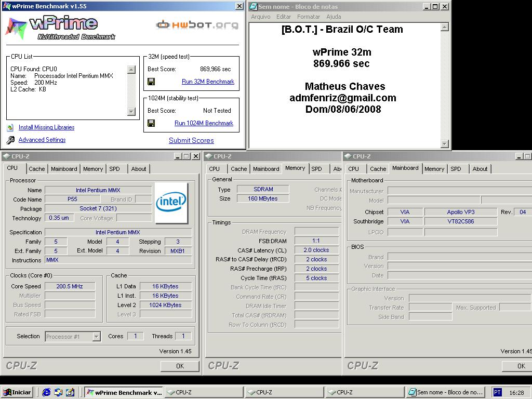Click the PT language indicator in tray
532x399 pixels.
click(497, 392)
